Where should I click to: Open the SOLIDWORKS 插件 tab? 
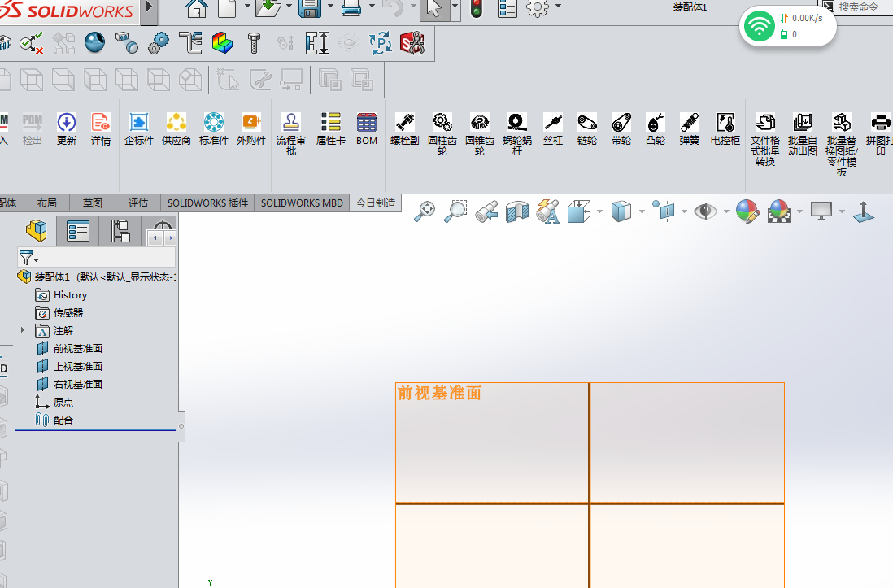pos(207,203)
